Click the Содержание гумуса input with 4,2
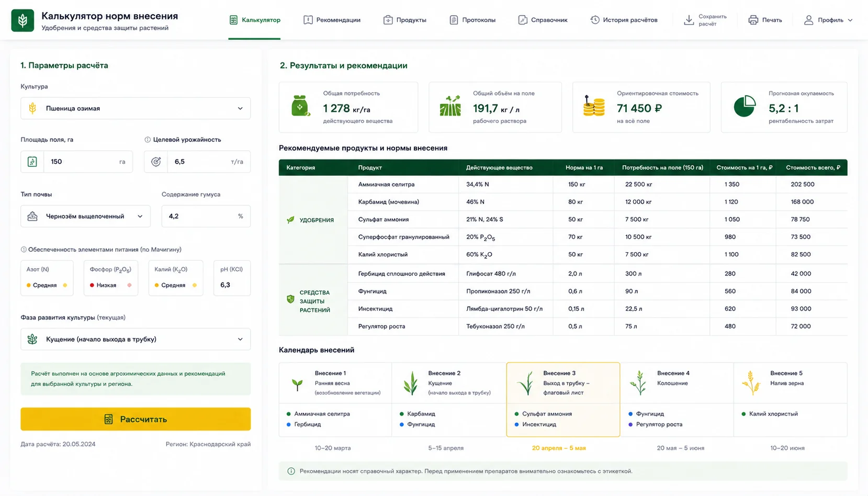 (x=206, y=216)
